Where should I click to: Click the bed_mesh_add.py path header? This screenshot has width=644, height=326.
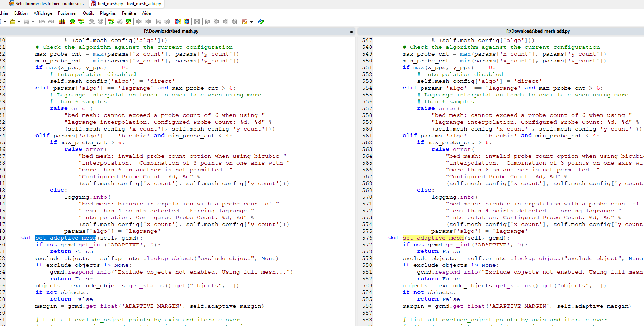pyautogui.click(x=538, y=31)
